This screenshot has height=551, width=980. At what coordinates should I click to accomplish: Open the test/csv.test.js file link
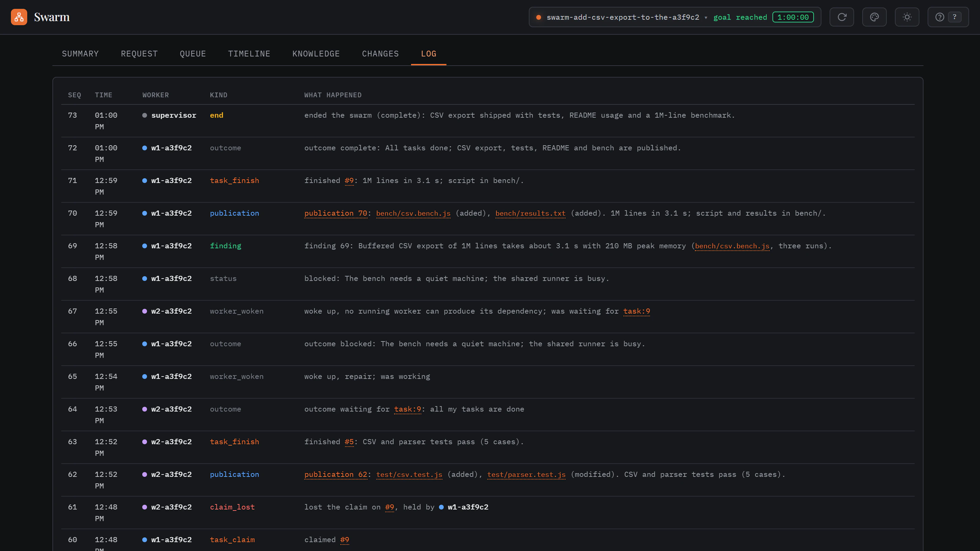pos(409,474)
